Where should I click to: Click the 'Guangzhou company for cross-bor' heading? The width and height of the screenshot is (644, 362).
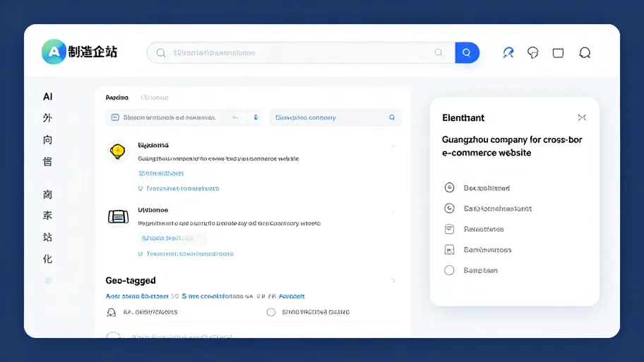(512, 140)
